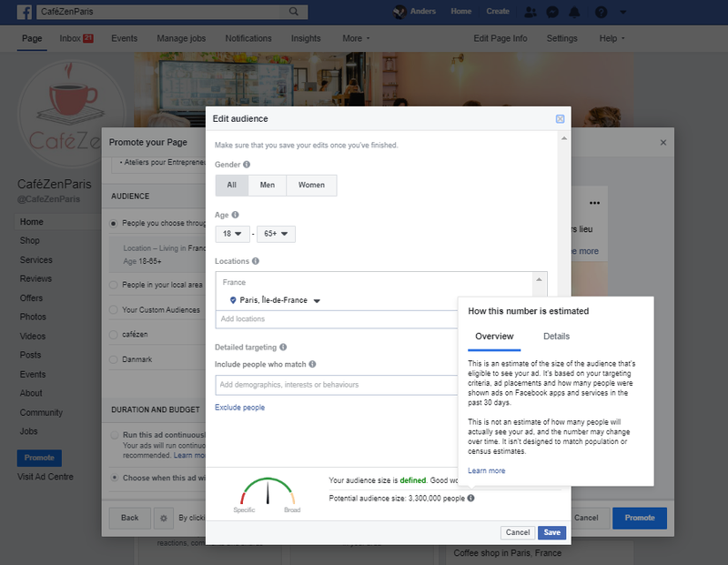Screen dimensions: 728x565
Task: Open the three-dots post options menu
Action: click(x=594, y=203)
